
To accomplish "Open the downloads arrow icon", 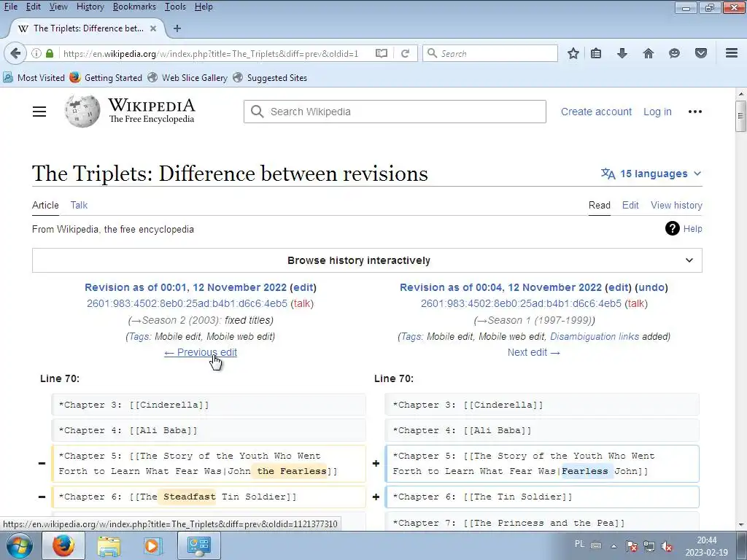I will click(622, 53).
